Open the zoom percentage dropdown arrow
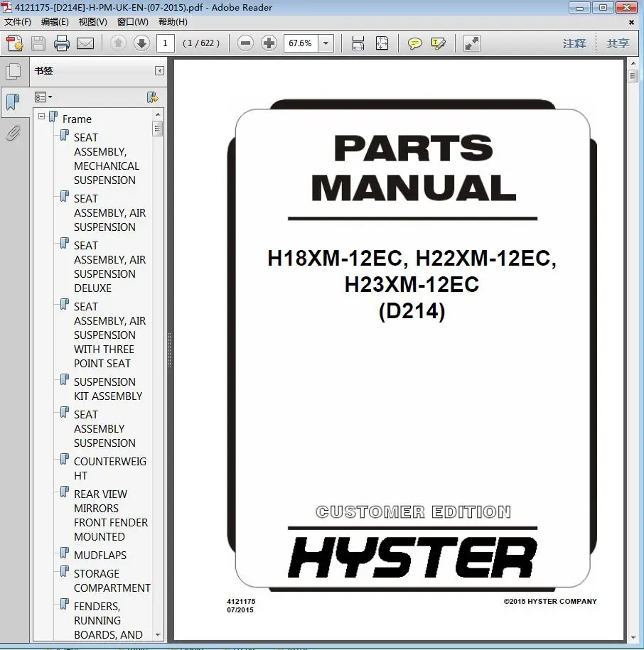The width and height of the screenshot is (644, 650). click(326, 43)
